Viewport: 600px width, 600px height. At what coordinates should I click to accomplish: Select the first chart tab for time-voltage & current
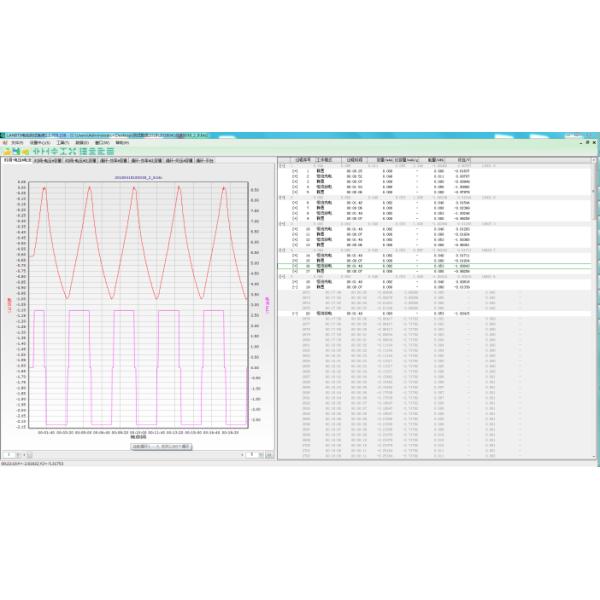point(16,159)
